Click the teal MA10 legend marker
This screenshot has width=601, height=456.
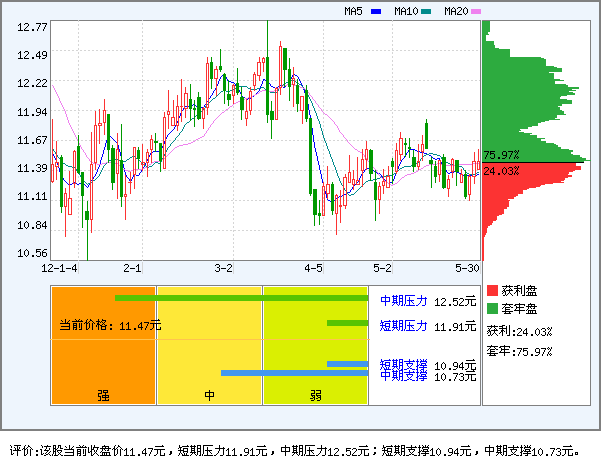point(425,12)
